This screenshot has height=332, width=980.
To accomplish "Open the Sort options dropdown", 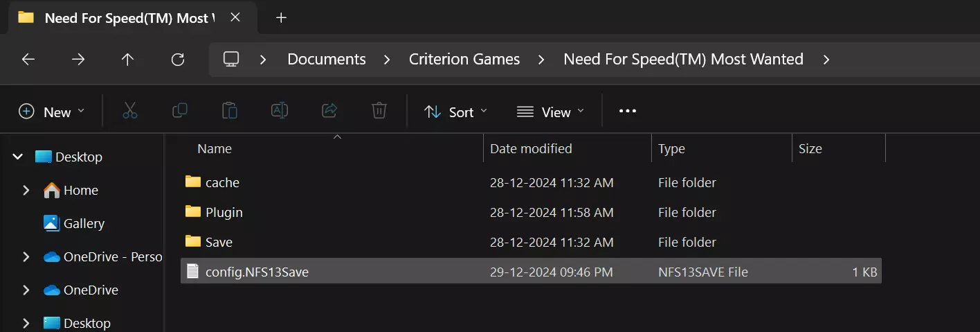I will pyautogui.click(x=455, y=112).
